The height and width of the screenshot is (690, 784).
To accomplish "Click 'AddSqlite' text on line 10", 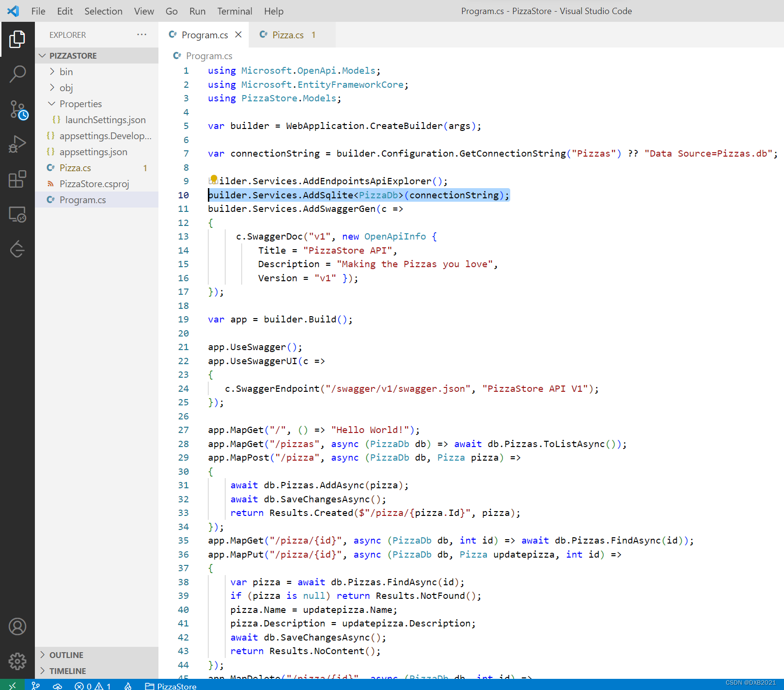I will 328,195.
